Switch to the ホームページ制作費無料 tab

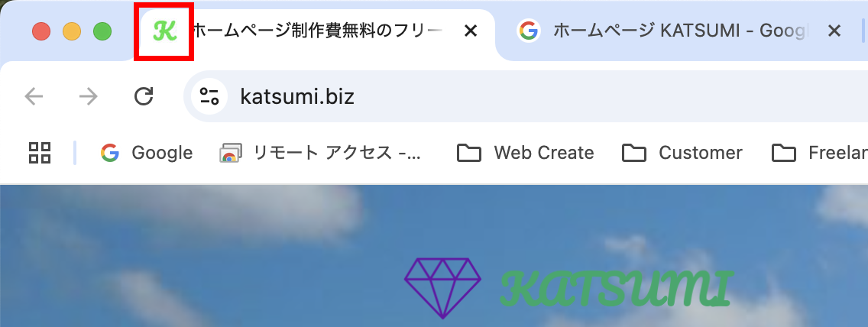pyautogui.click(x=317, y=31)
